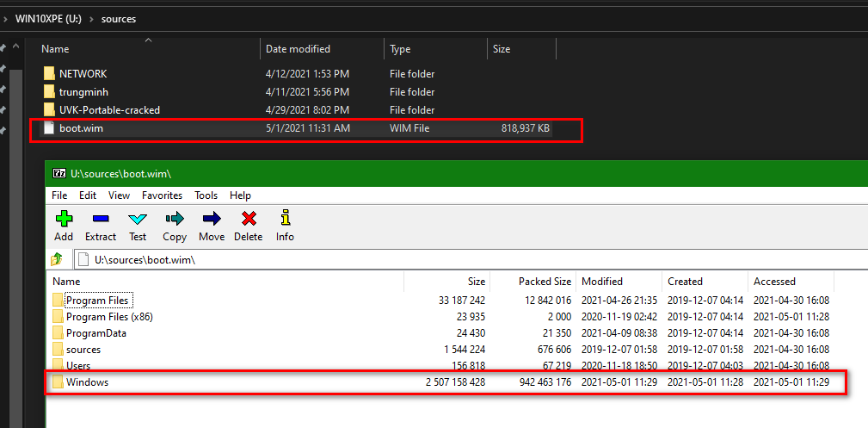Click the Users folder icon
The image size is (868, 428).
click(58, 366)
